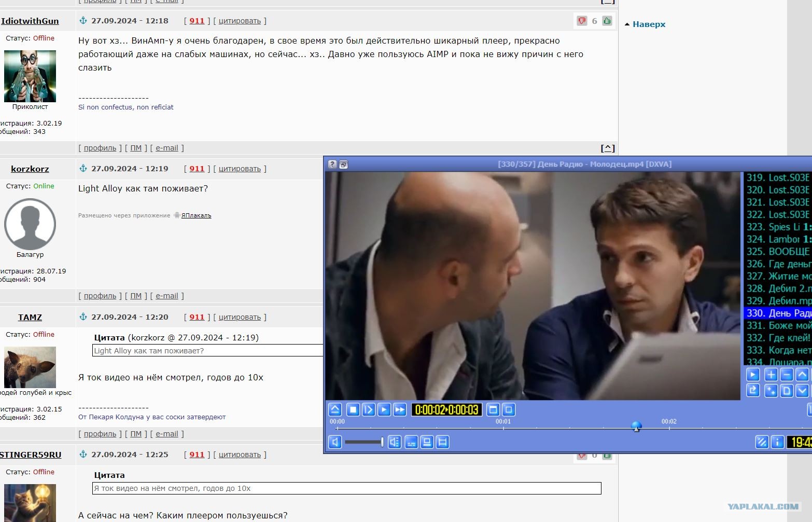The width and height of the screenshot is (812, 522).
Task: Click TAMZ's bat avatar image
Action: (30, 367)
